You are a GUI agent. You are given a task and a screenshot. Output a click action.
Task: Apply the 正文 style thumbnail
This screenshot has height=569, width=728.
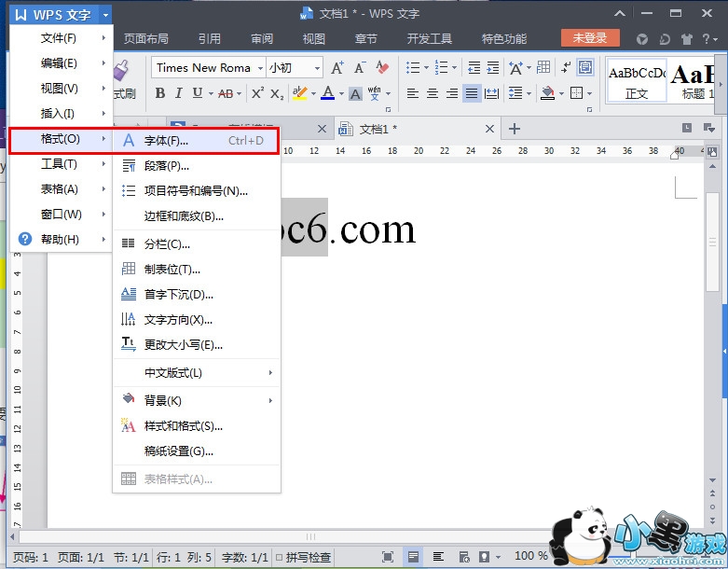point(636,81)
